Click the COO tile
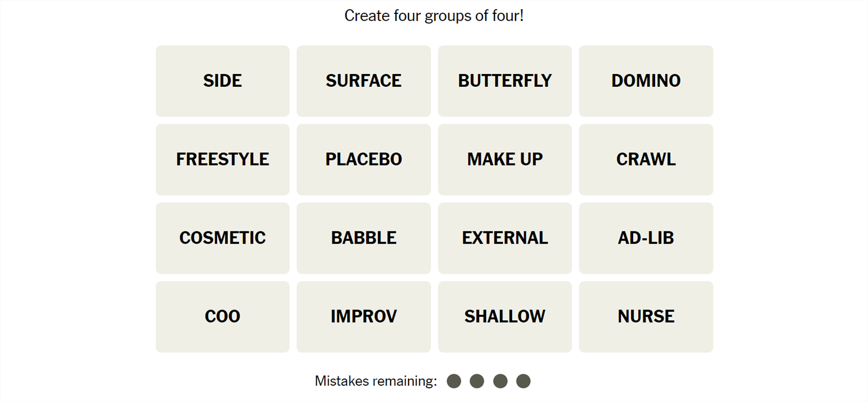868x402 pixels. click(x=222, y=317)
